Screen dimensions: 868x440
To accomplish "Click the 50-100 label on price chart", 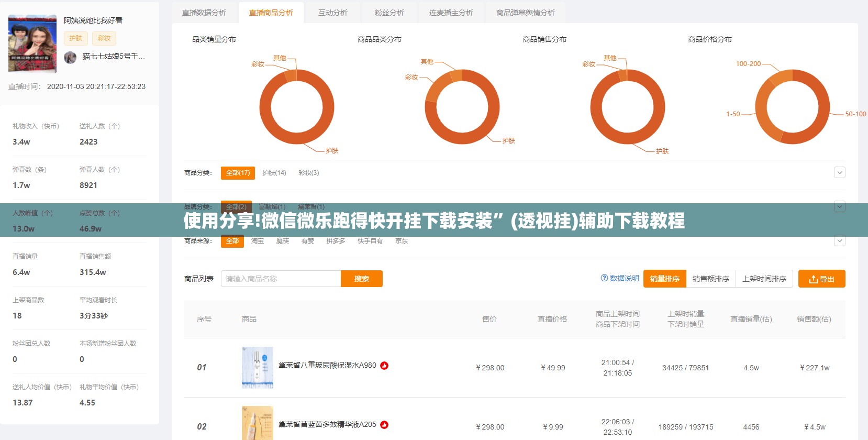I will pyautogui.click(x=855, y=114).
